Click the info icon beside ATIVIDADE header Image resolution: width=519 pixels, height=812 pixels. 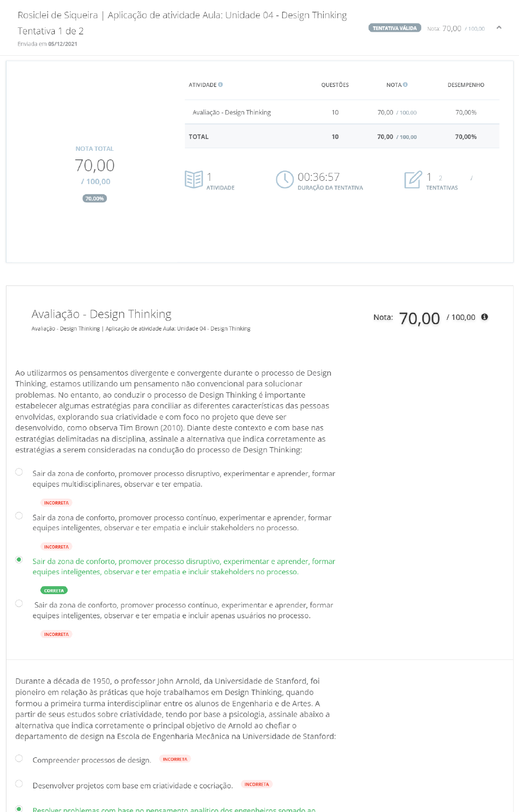(221, 85)
